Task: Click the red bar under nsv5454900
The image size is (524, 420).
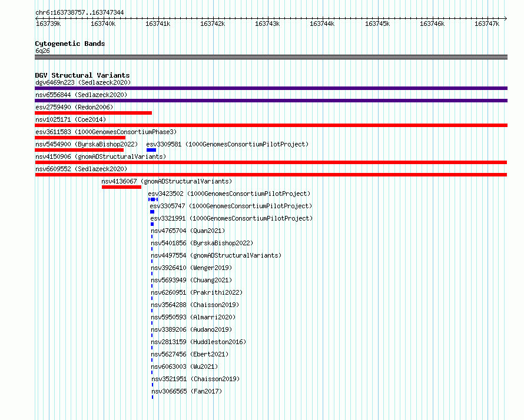Action: (79, 150)
